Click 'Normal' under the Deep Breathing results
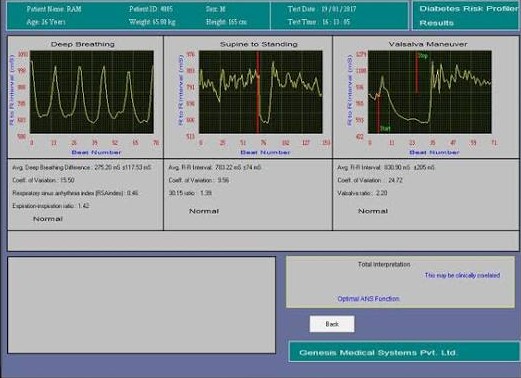Image resolution: width=521 pixels, height=378 pixels. 48,219
